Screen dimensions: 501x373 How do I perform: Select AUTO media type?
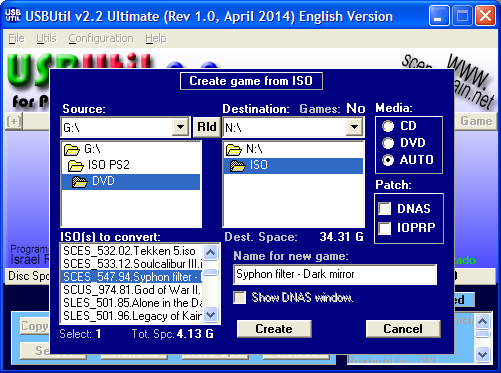tap(388, 160)
